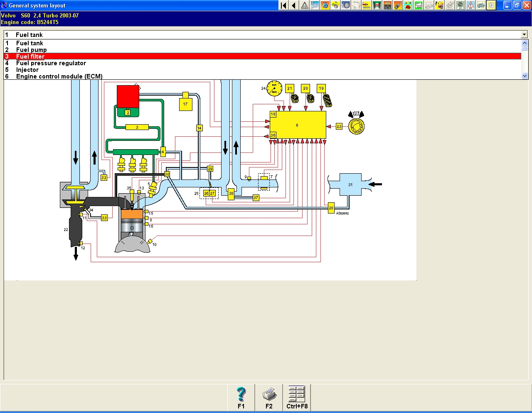Open the green icon with red car
Viewport: 532px width, 413px height.
point(408,5)
